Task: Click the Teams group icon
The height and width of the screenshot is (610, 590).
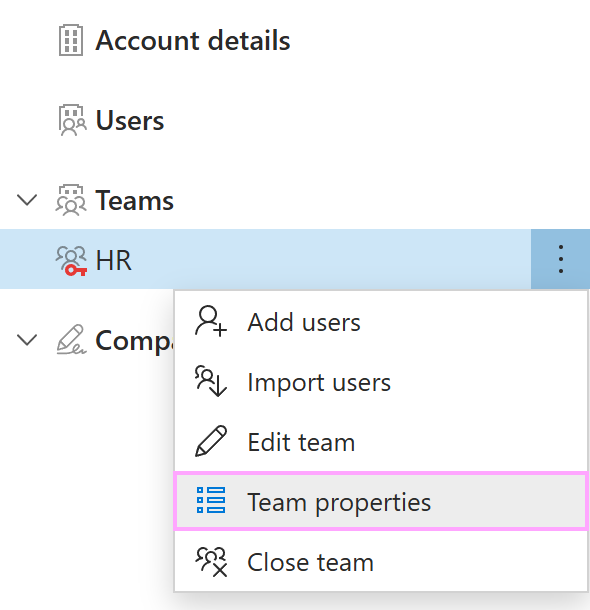Action: [x=71, y=200]
